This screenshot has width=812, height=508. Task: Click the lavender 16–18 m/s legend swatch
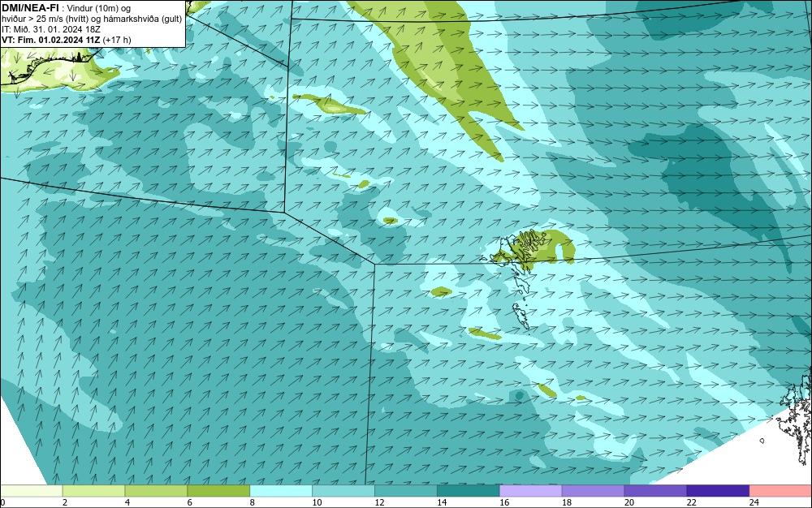tap(530, 490)
